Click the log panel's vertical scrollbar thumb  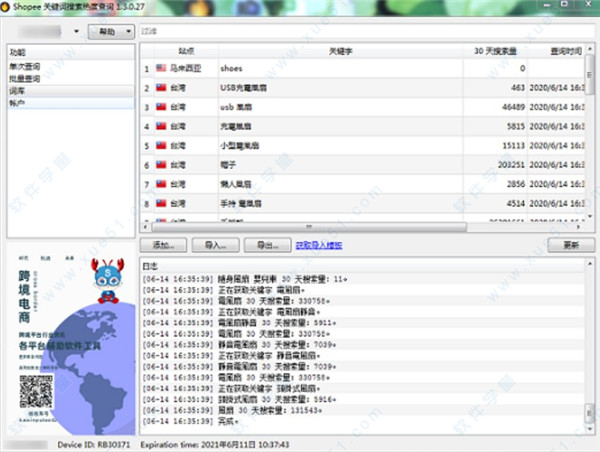pyautogui.click(x=590, y=413)
